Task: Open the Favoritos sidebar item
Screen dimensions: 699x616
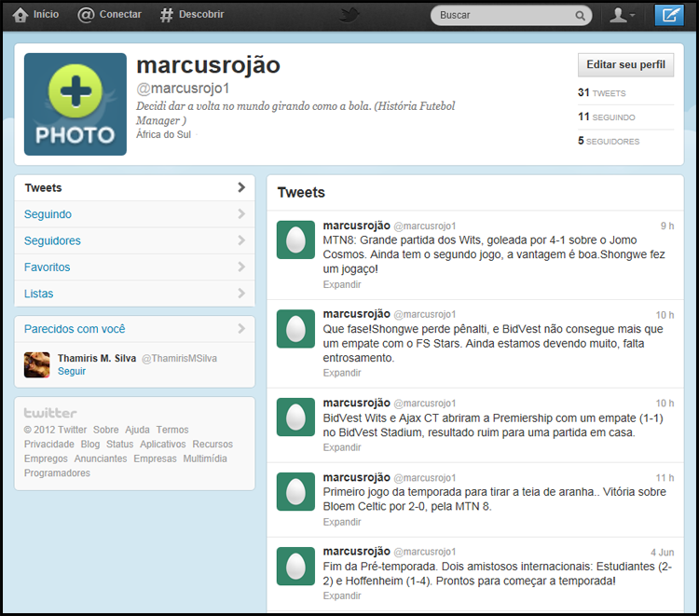Action: (x=134, y=267)
